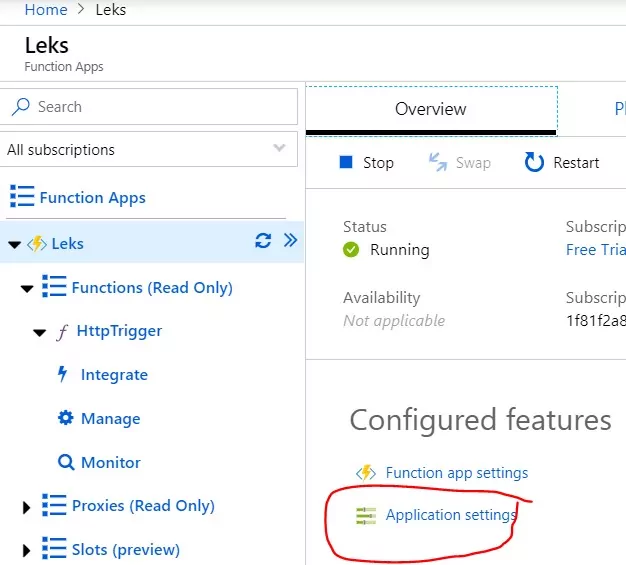626x565 pixels.
Task: Open the Manage item
Action: 111,419
